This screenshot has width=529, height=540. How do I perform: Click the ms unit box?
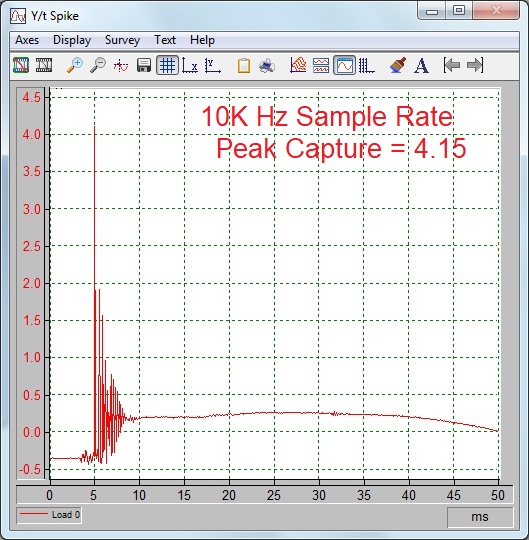(x=480, y=517)
